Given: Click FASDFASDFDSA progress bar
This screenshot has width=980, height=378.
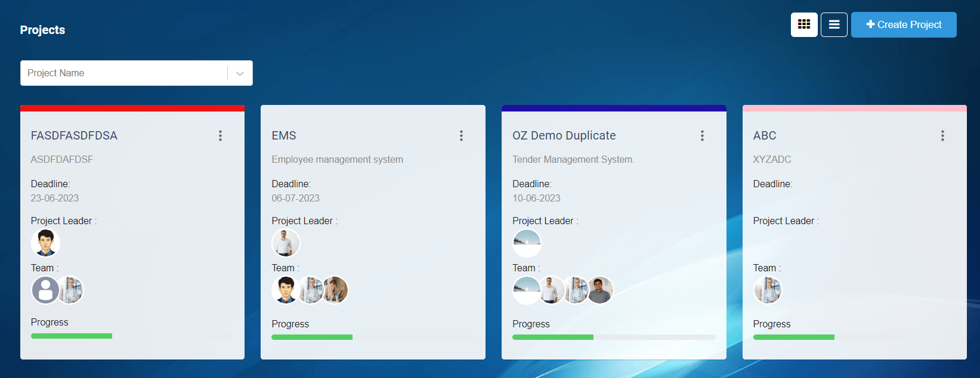Looking at the screenshot, I should 132,336.
